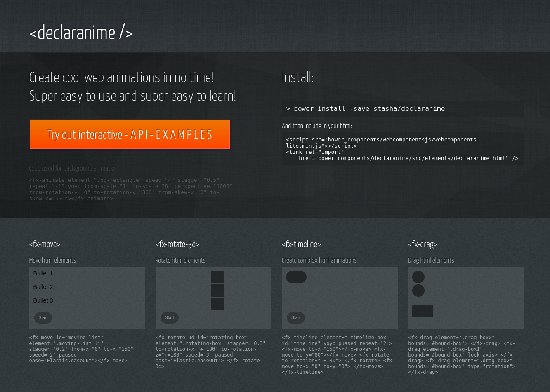
Task: Click the <fx-timeline> section heading
Action: click(302, 244)
